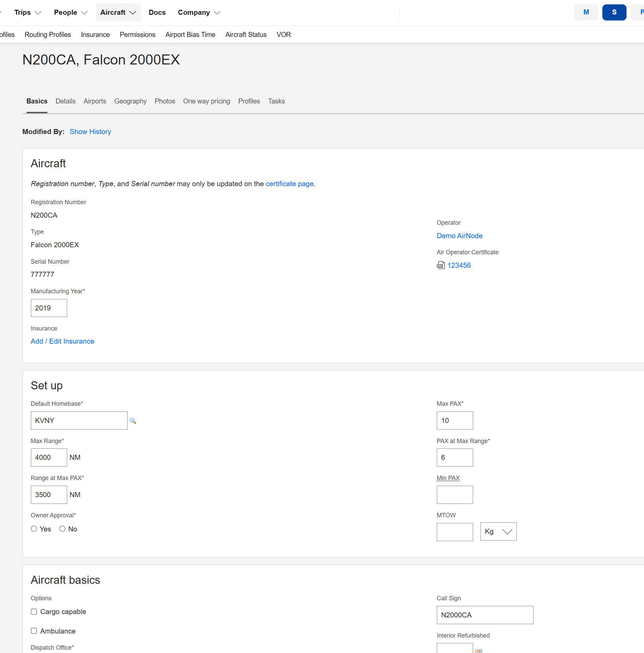
Task: Click the Interior Refurbished date field
Action: coord(455,648)
